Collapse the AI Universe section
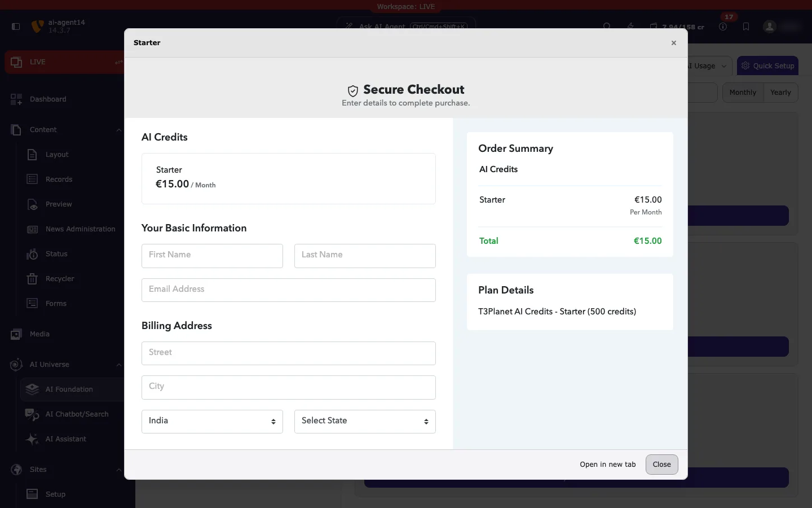Viewport: 812px width, 508px height. (118, 365)
